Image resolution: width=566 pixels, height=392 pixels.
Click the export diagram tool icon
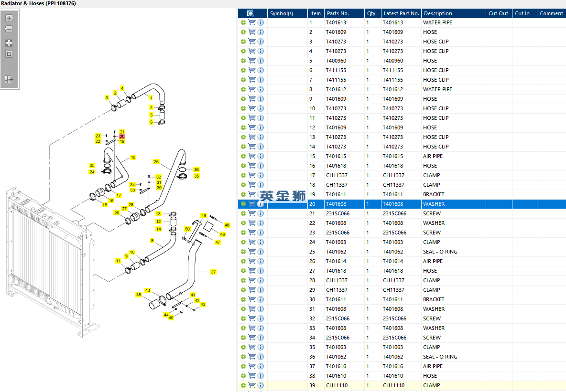(x=10, y=79)
